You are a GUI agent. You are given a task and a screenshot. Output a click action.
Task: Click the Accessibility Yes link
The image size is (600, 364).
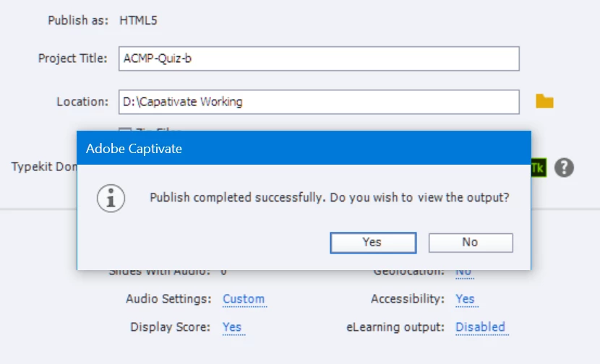[465, 298]
